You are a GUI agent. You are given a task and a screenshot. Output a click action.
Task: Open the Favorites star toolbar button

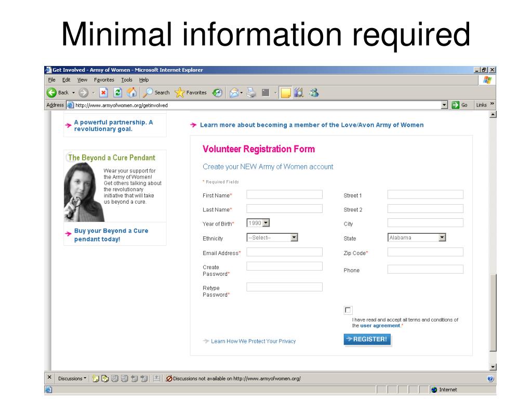[191, 92]
